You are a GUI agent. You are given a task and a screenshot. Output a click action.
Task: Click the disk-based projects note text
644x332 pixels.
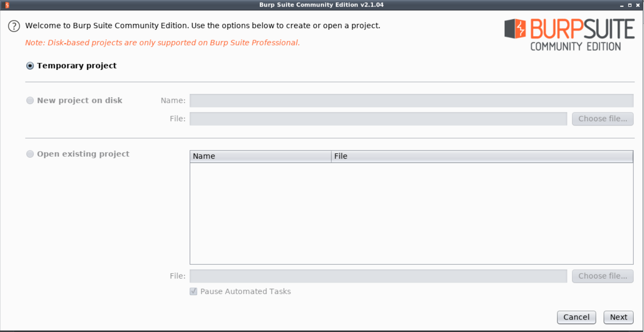pyautogui.click(x=162, y=43)
